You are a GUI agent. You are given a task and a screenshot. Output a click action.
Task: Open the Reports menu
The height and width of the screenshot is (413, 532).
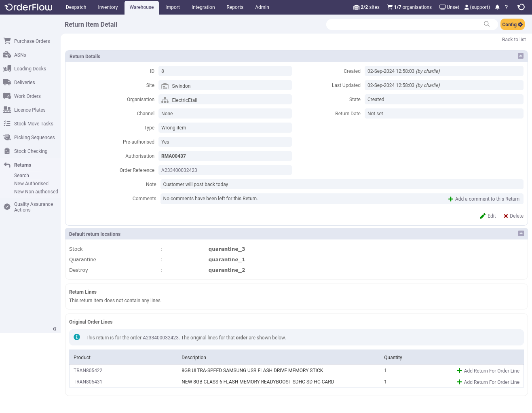(235, 7)
